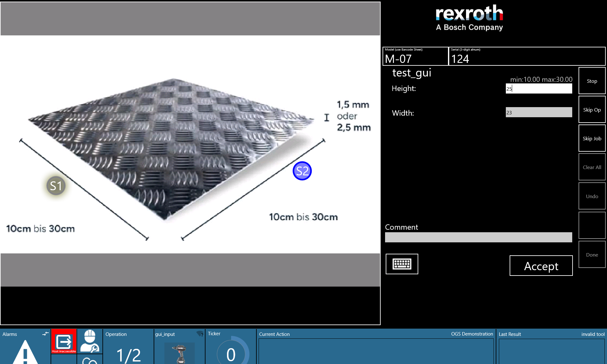Select the S1 marker on the plate
Viewport: 607px width, 364px height.
click(x=56, y=186)
